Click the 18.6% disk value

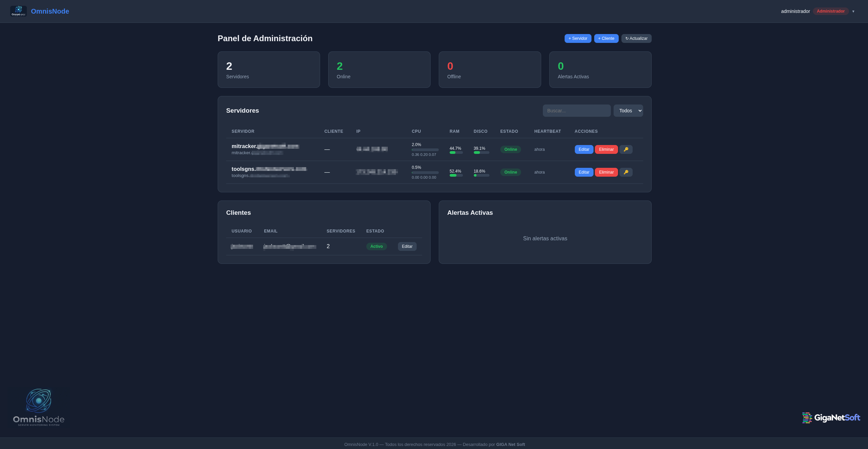[x=480, y=171]
